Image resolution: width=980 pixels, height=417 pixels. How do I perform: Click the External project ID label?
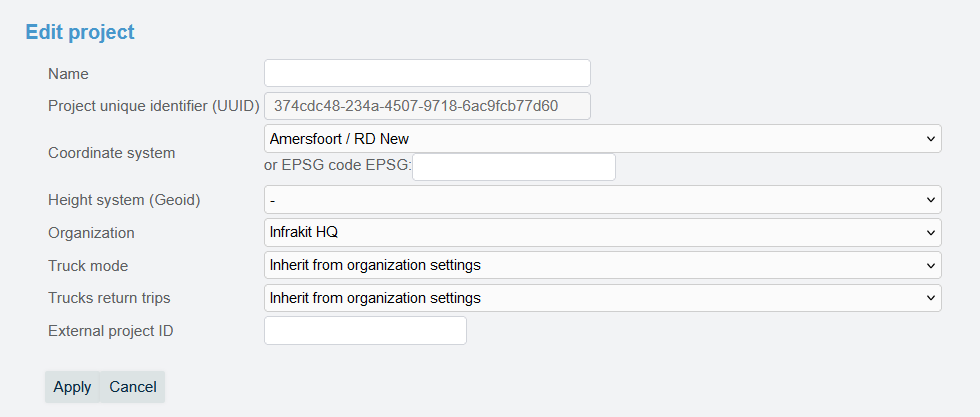point(111,331)
